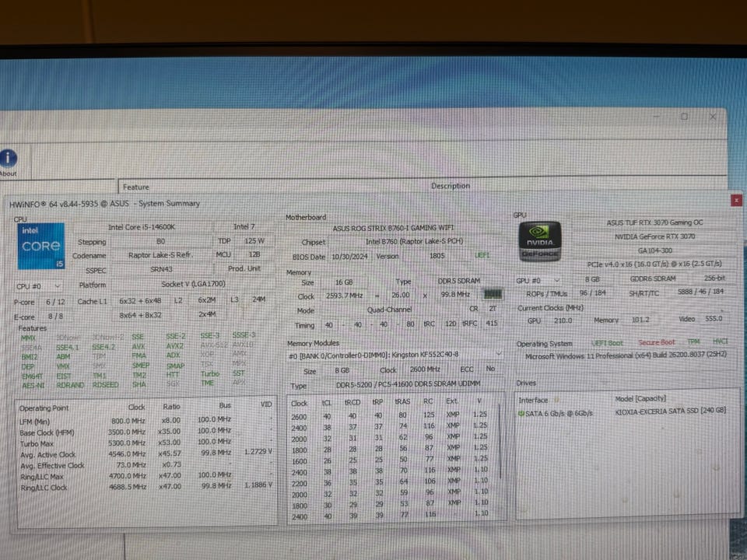This screenshot has height=560, width=747.
Task: Maximize the background HWiNFO window
Action: tap(684, 117)
